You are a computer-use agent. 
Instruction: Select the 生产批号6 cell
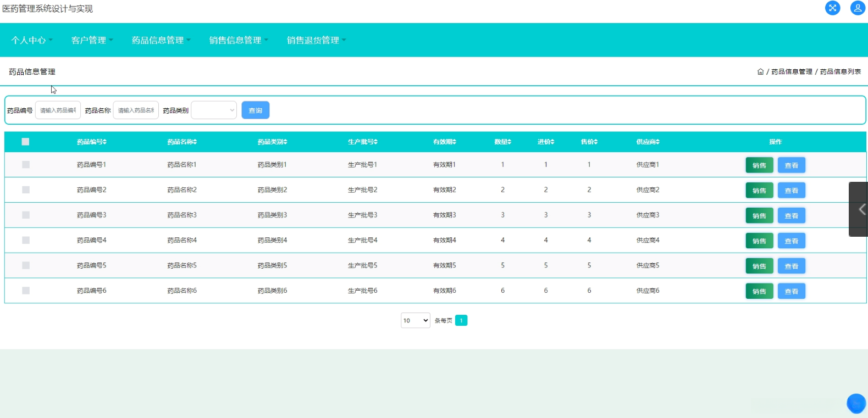(362, 291)
